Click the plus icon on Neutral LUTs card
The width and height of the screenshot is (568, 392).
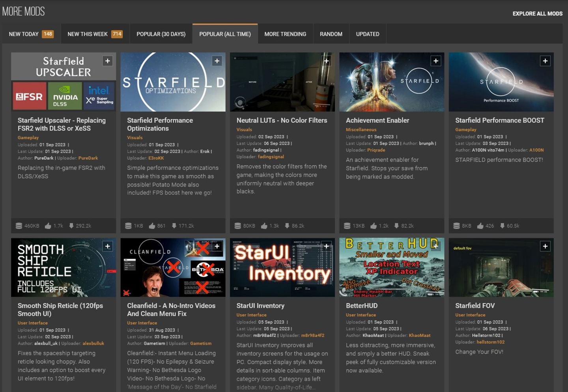click(x=327, y=61)
